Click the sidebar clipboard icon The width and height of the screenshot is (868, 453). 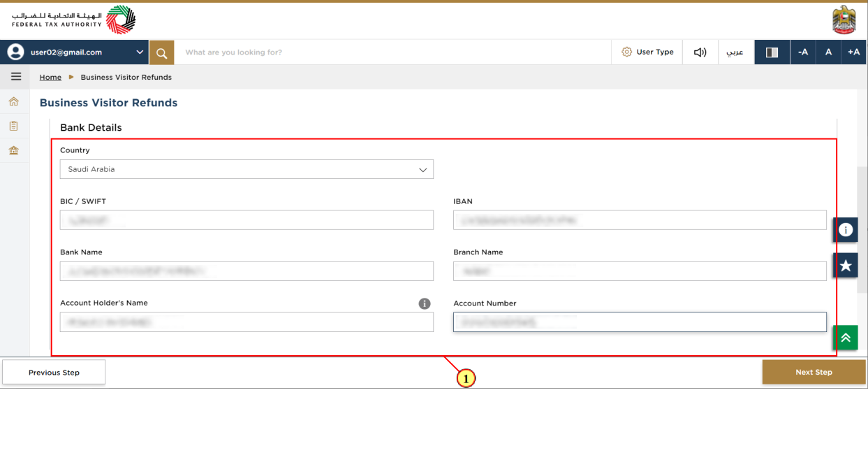pos(13,127)
